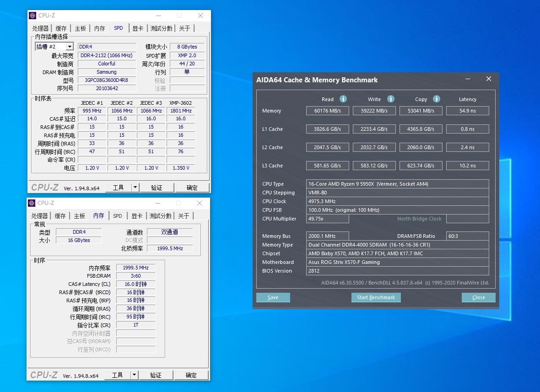Click 验证 button in top CPU-Z window

click(157, 188)
